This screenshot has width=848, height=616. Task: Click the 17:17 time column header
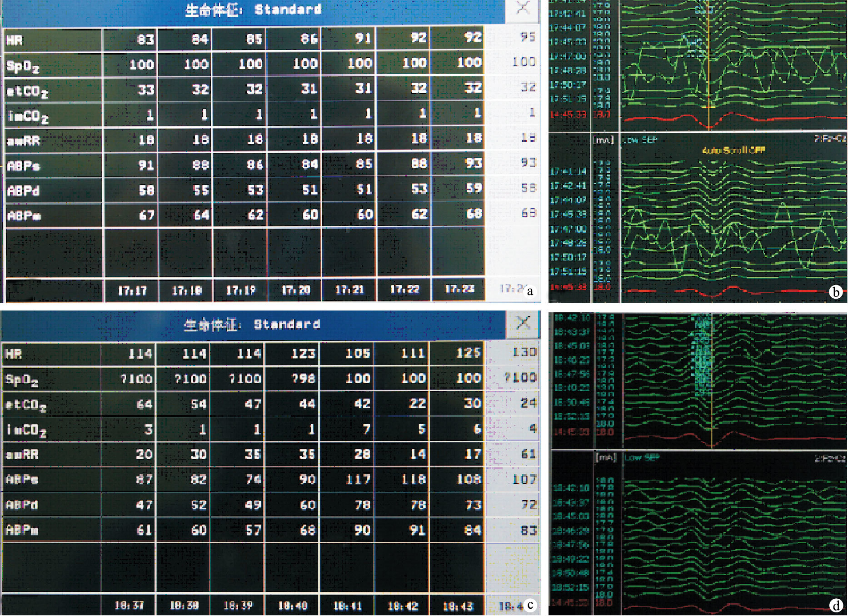(132, 290)
